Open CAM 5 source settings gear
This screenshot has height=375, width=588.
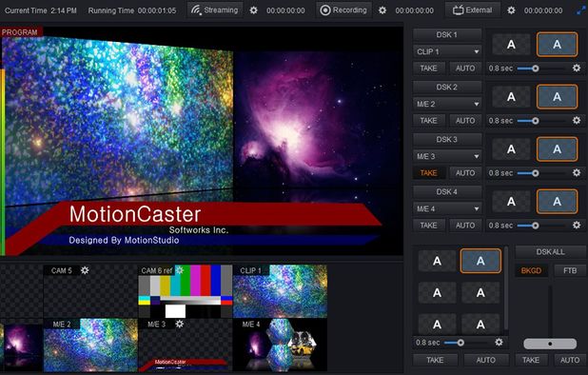click(85, 270)
